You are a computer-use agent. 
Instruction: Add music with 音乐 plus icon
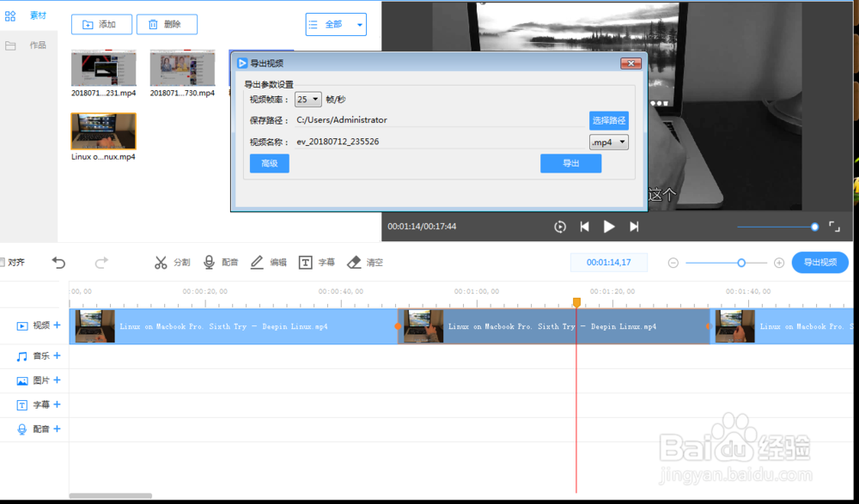point(57,355)
